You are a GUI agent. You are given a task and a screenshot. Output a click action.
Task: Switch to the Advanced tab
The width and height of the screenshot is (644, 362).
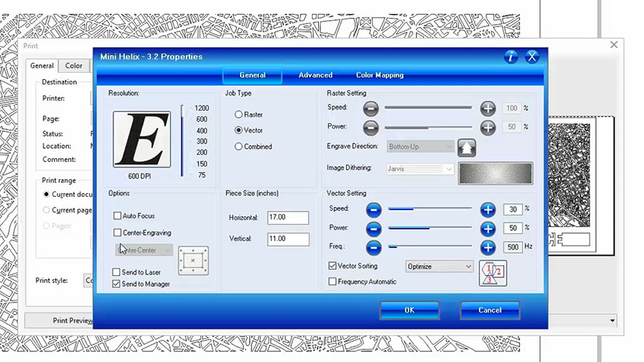(316, 75)
